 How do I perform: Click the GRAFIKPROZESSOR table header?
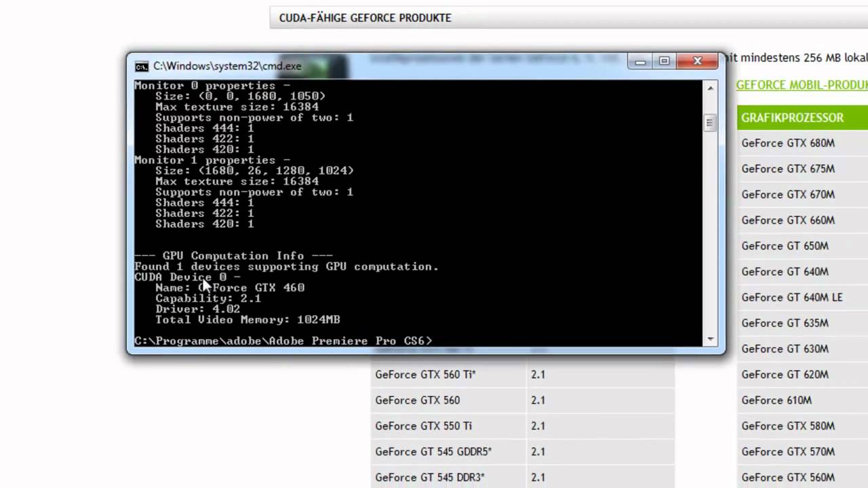[x=802, y=117]
